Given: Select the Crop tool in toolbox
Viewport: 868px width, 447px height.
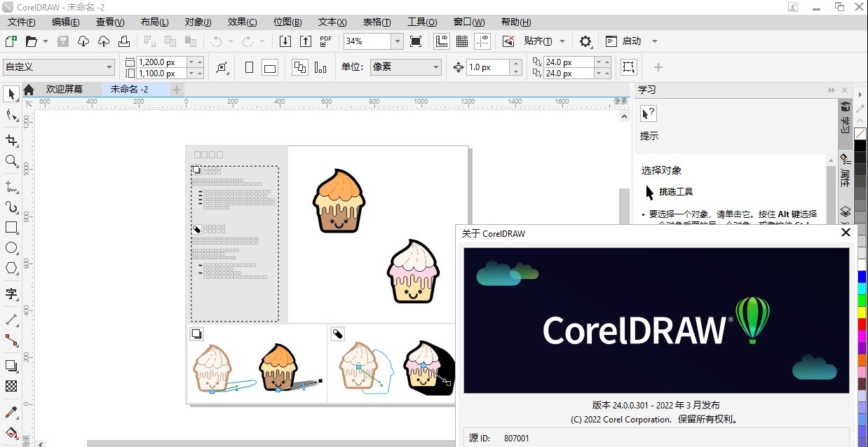Looking at the screenshot, I should point(11,141).
